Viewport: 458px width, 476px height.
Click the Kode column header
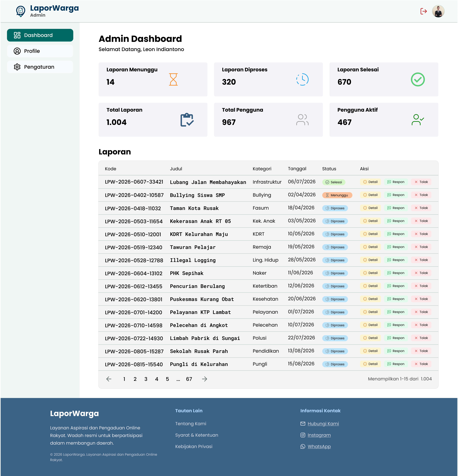pyautogui.click(x=110, y=169)
